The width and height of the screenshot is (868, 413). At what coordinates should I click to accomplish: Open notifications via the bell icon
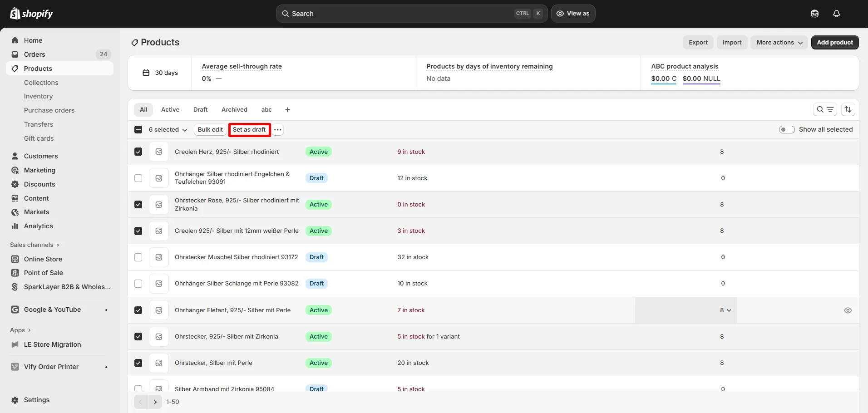point(836,13)
